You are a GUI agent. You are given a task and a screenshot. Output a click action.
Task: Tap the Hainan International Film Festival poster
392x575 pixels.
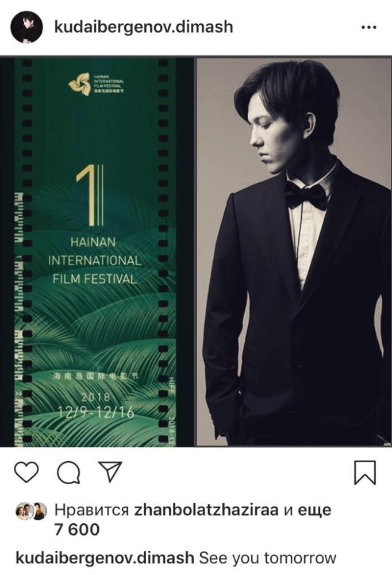(97, 252)
